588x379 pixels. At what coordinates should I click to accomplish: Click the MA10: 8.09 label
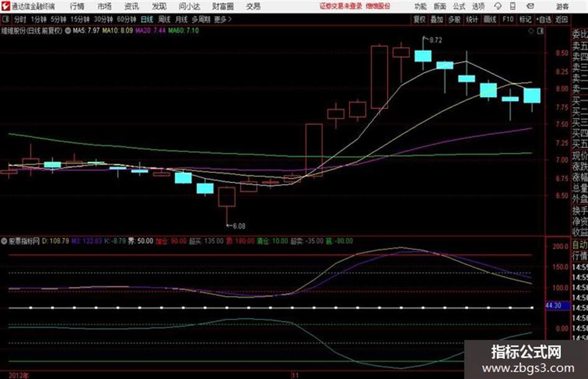[x=118, y=30]
